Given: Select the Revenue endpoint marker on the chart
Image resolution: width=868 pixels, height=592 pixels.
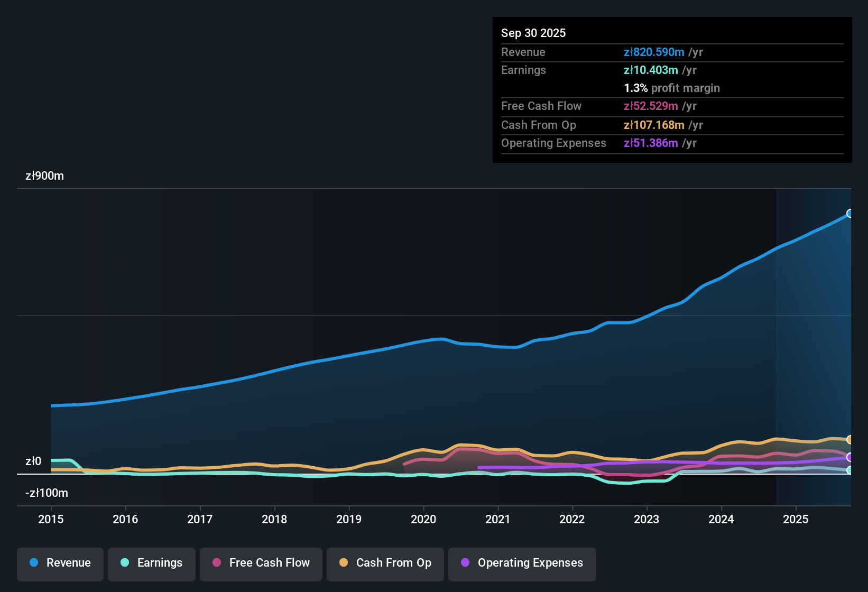Looking at the screenshot, I should point(849,214).
